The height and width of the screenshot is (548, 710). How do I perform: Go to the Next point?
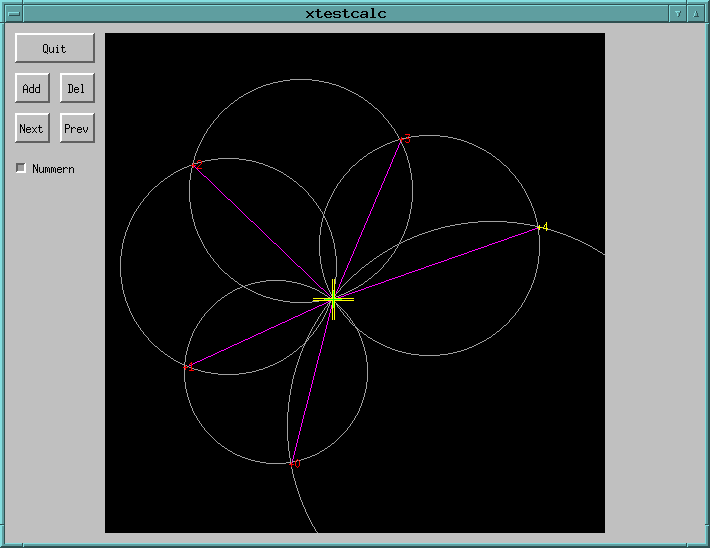point(32,128)
